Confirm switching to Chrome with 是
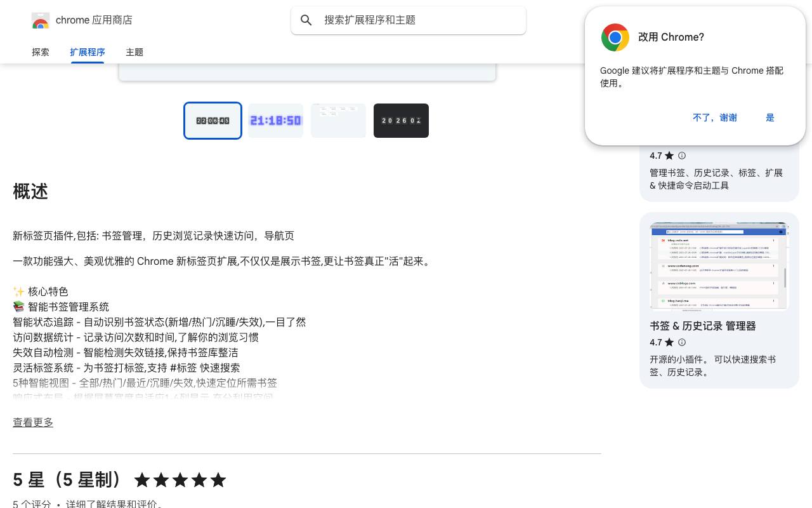The width and height of the screenshot is (812, 508). (770, 117)
